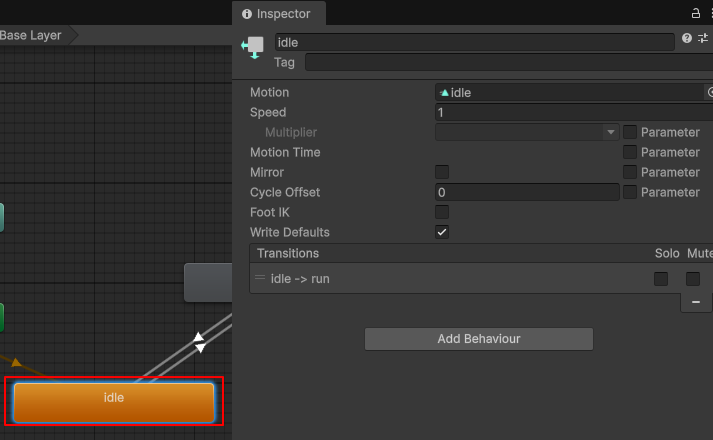The width and height of the screenshot is (713, 440).
Task: Remove transition with the minus button
Action: tap(696, 302)
